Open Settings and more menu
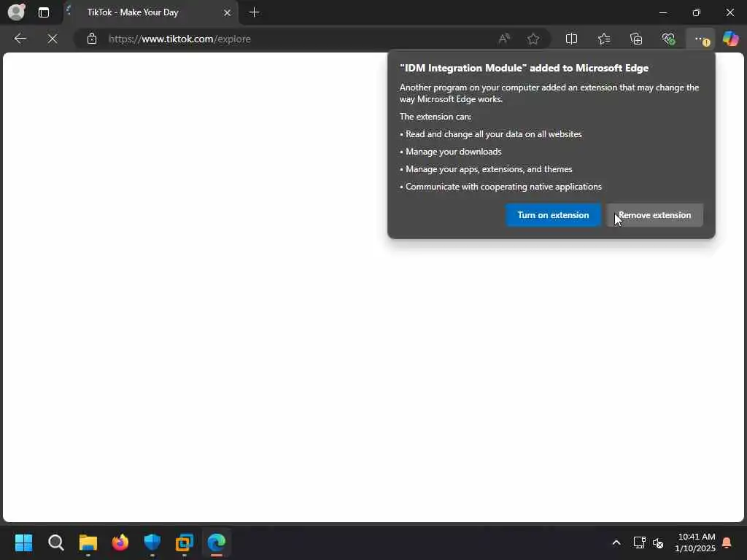 700,39
